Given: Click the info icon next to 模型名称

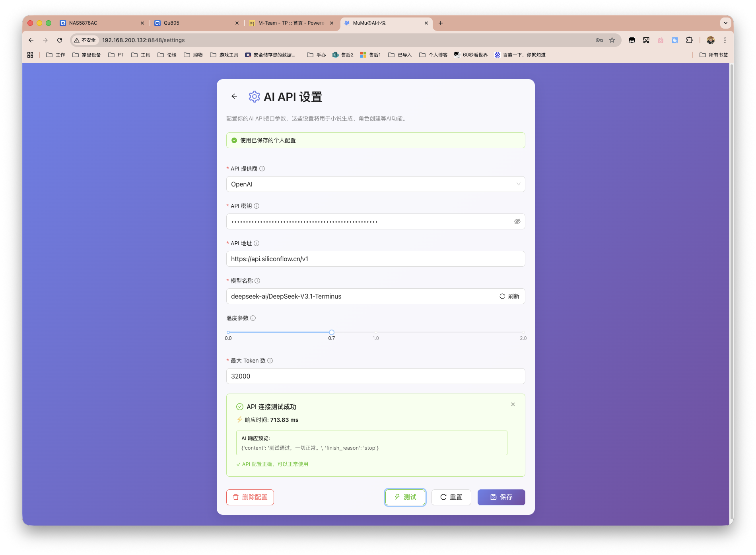Looking at the screenshot, I should pyautogui.click(x=257, y=281).
